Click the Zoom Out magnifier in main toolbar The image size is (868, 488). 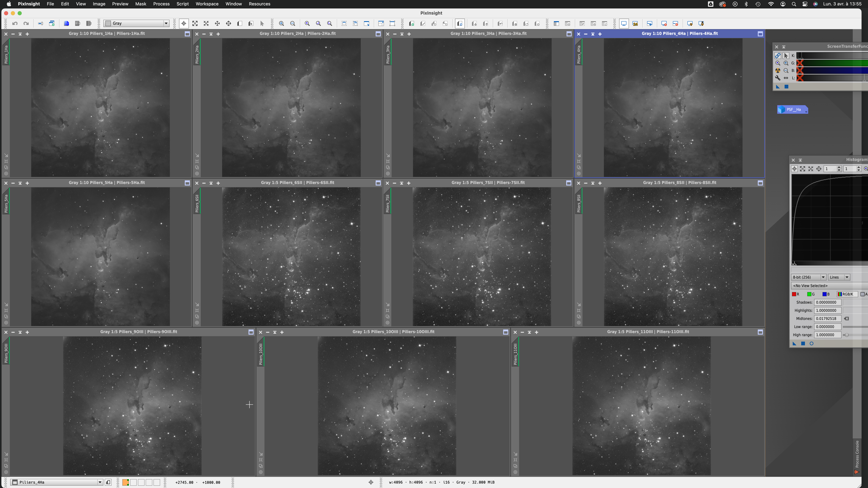tap(292, 24)
